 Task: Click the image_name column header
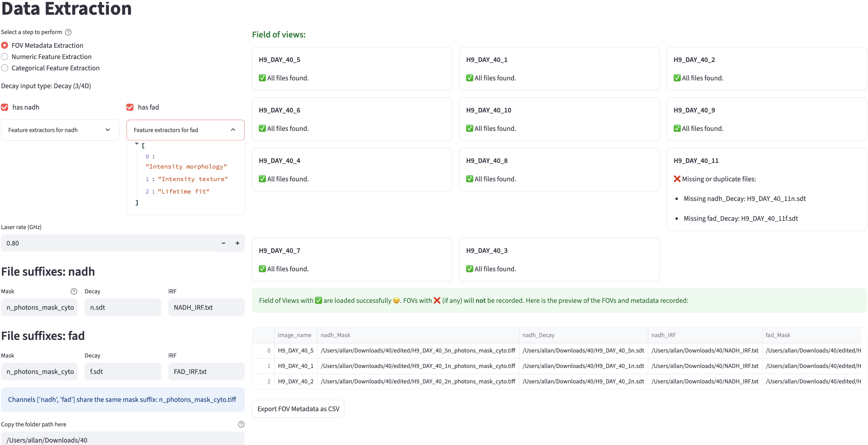pos(294,335)
